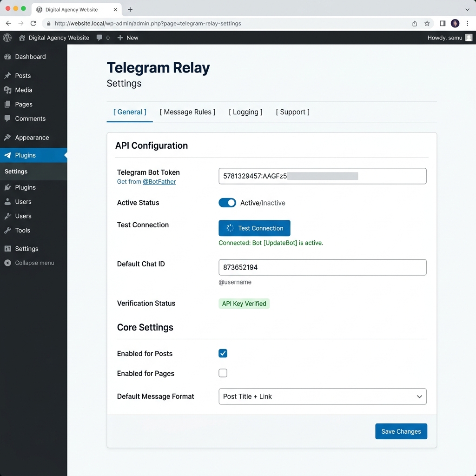
Task: Click the Collapse menu arrow icon
Action: point(7,263)
